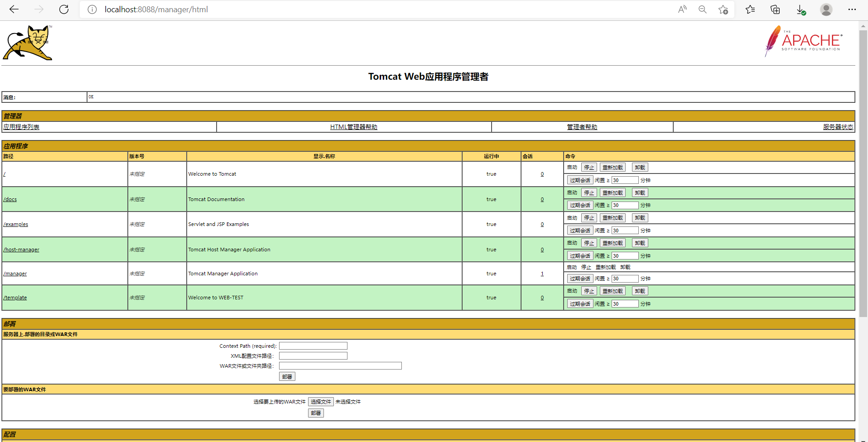Open the browser profile avatar

coord(826,10)
